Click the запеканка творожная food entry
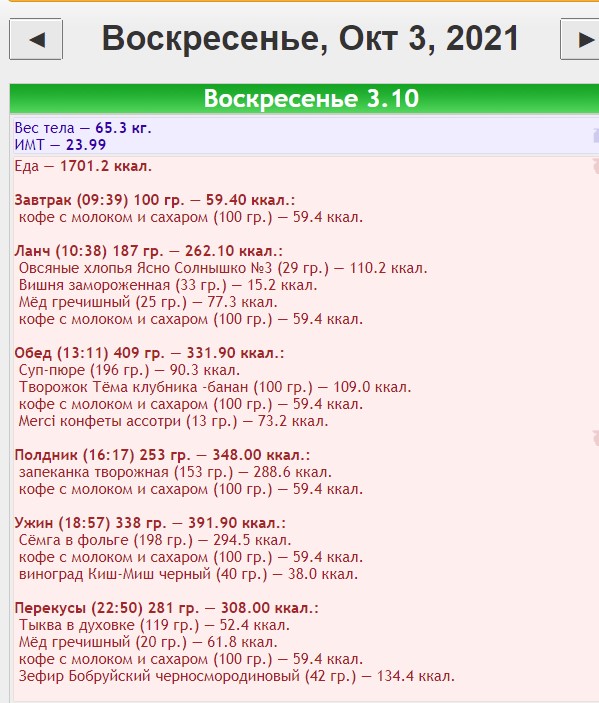 coord(175,472)
